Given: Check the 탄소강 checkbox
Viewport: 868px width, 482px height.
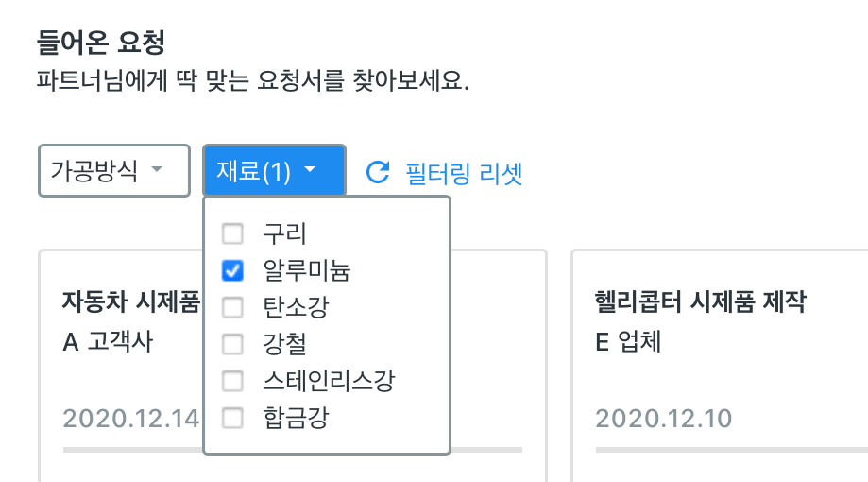Looking at the screenshot, I should (x=232, y=307).
